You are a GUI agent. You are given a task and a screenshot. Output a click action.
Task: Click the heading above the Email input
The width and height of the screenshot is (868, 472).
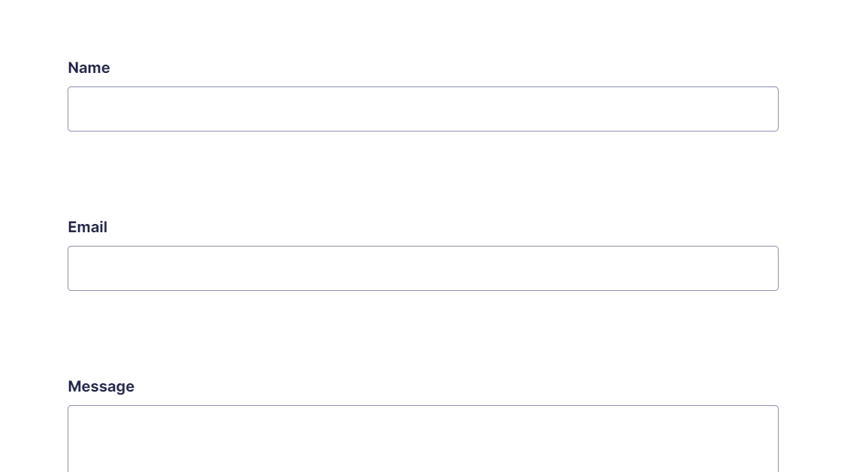point(87,227)
